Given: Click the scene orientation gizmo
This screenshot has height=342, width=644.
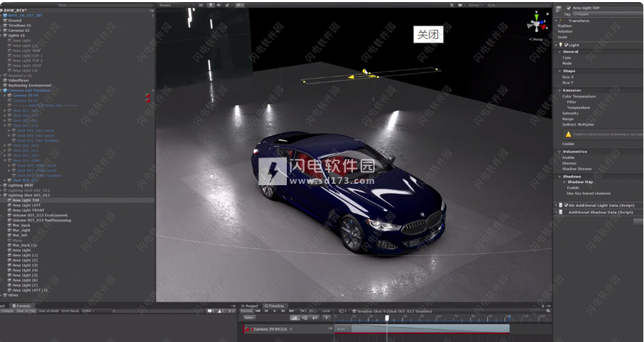Looking at the screenshot, I should click(x=537, y=23).
